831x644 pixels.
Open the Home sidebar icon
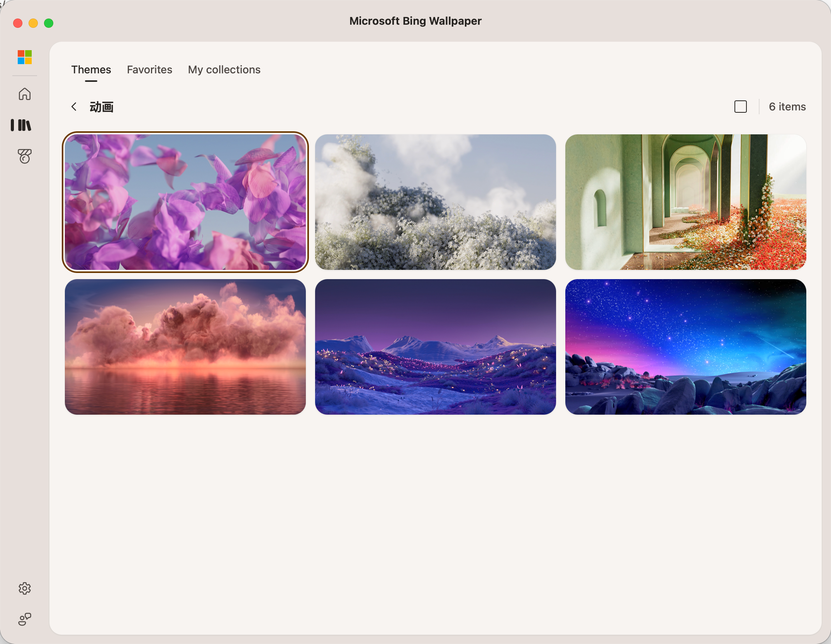point(25,94)
